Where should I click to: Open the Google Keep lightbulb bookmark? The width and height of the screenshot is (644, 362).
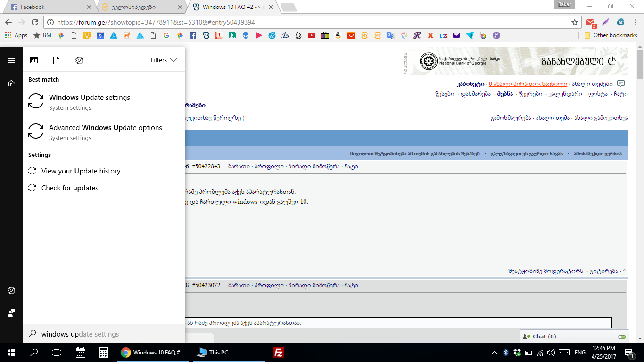tap(87, 35)
